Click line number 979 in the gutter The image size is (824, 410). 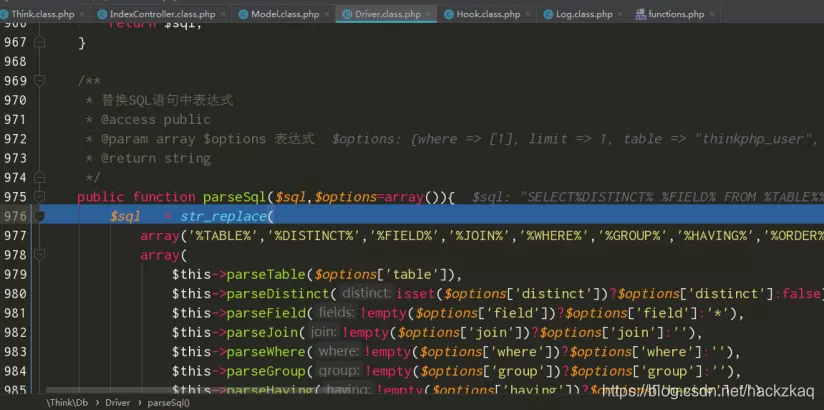(15, 274)
